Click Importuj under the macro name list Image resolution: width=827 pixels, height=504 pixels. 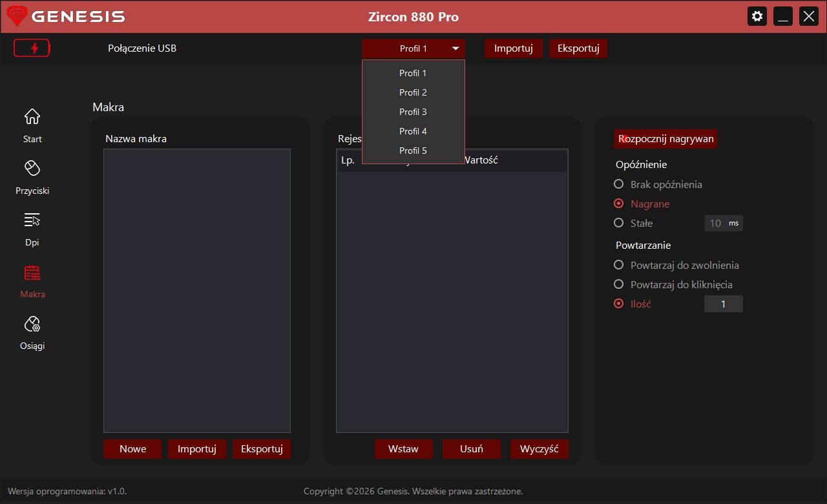point(197,449)
